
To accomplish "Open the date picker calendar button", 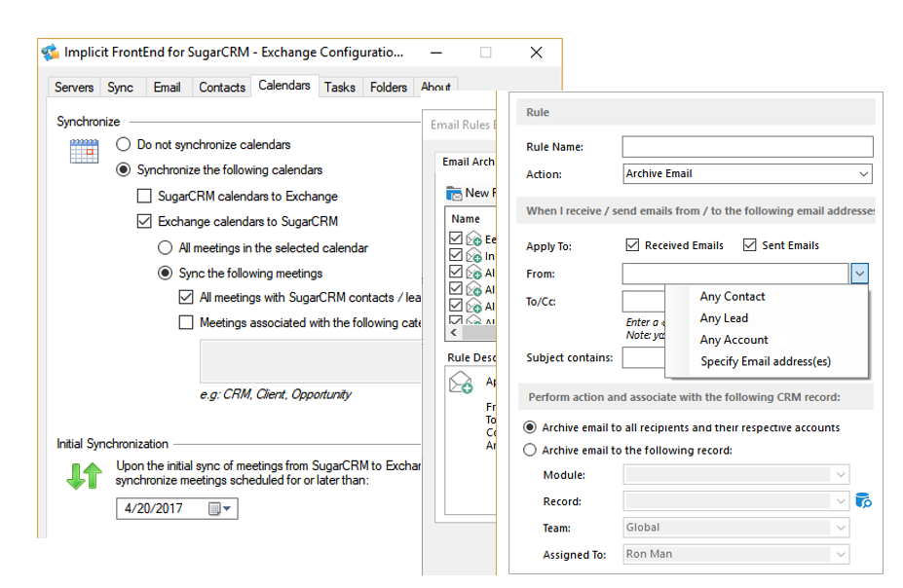I will 219,508.
